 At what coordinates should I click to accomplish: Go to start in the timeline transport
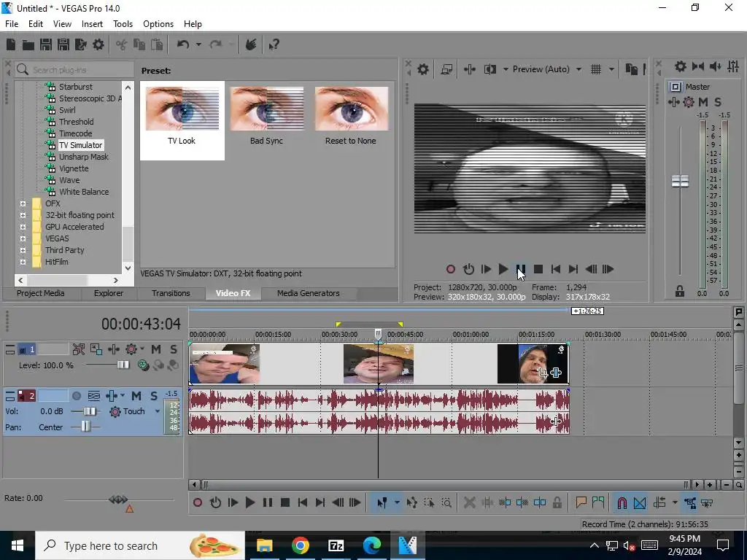pyautogui.click(x=303, y=502)
